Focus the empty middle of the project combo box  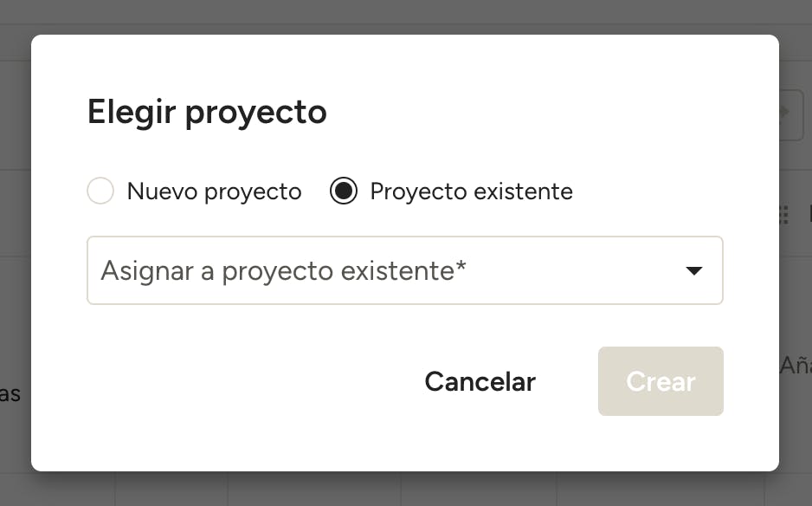pyautogui.click(x=570, y=270)
